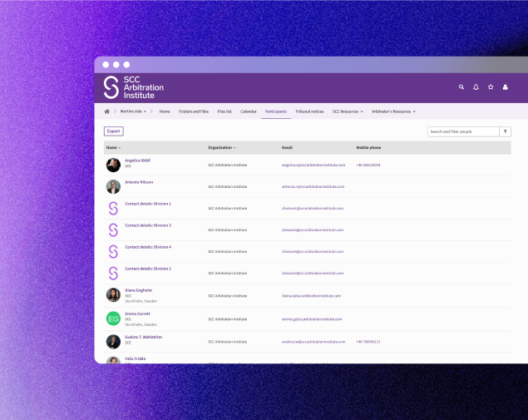Click the search magnifier icon in header
The width and height of the screenshot is (528, 420).
pyautogui.click(x=461, y=86)
